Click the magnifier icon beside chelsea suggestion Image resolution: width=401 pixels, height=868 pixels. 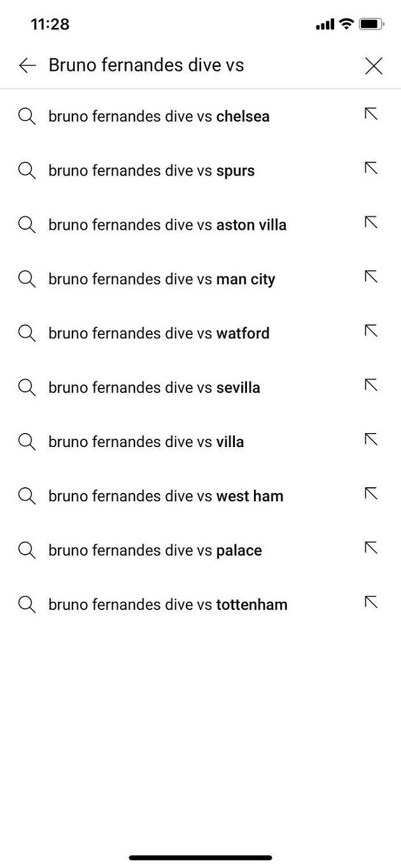(26, 117)
